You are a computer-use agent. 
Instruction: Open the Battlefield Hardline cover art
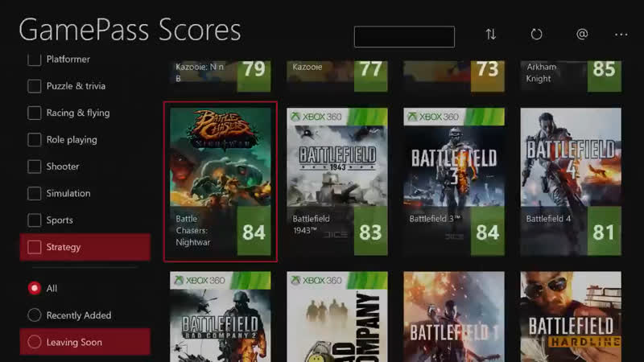coord(571,316)
